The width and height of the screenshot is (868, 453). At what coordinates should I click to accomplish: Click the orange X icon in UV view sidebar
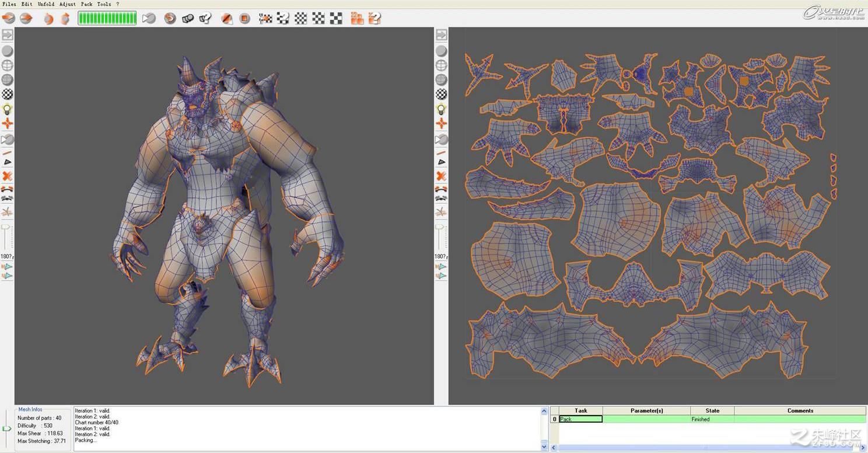442,176
